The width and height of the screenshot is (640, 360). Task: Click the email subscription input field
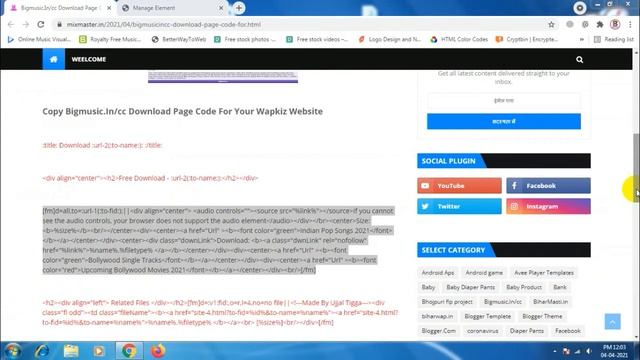tap(504, 100)
